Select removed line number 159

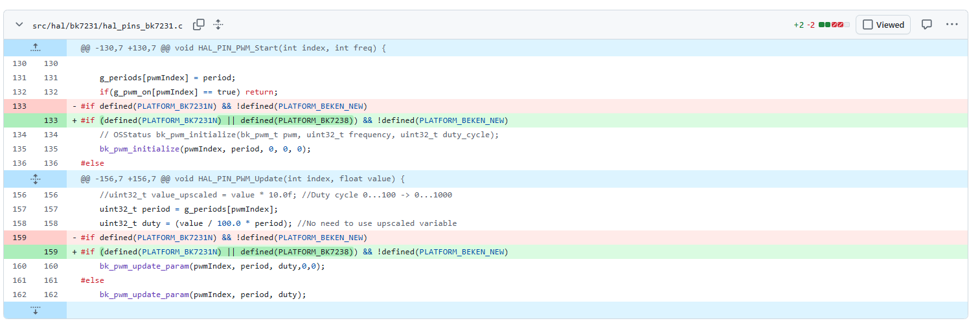(x=19, y=238)
